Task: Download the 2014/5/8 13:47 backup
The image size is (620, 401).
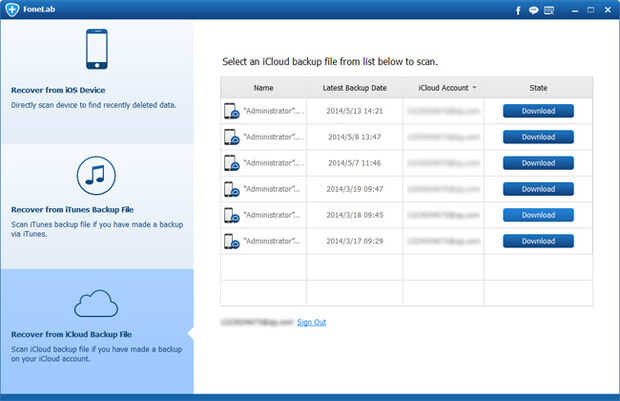Action: click(x=538, y=137)
